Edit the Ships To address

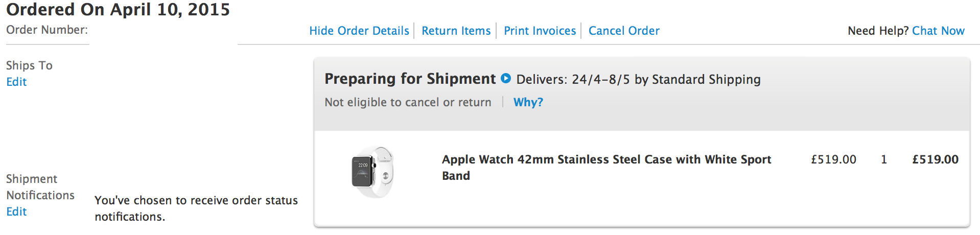click(x=16, y=82)
